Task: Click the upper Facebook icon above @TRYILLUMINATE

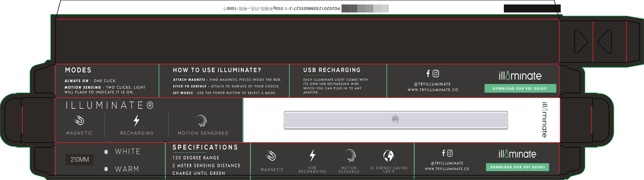Action: click(428, 74)
